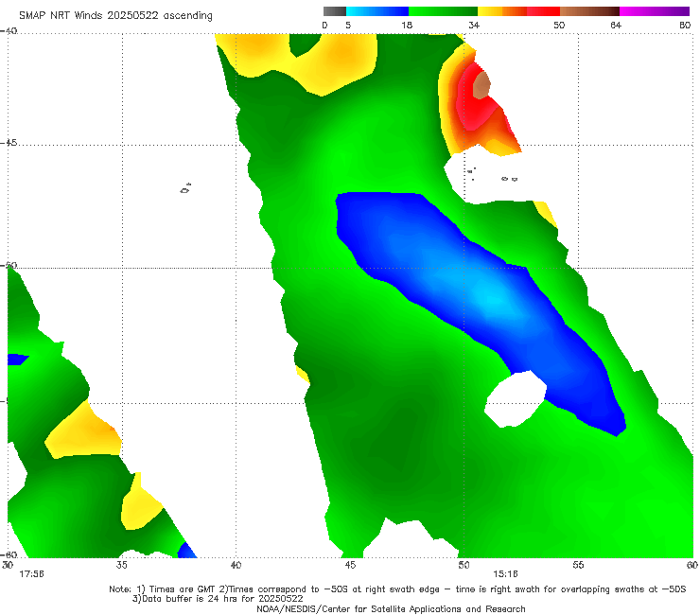Click the color bar label '18'

pos(407,25)
